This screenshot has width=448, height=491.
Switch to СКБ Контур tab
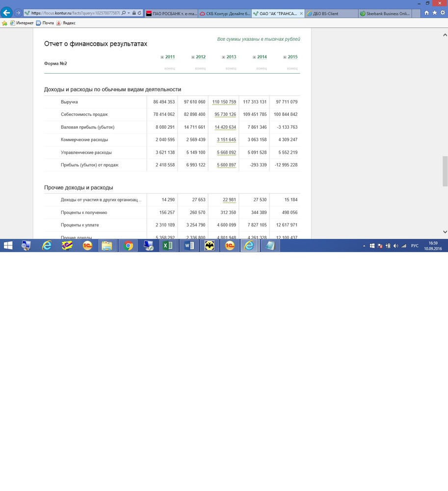point(225,13)
